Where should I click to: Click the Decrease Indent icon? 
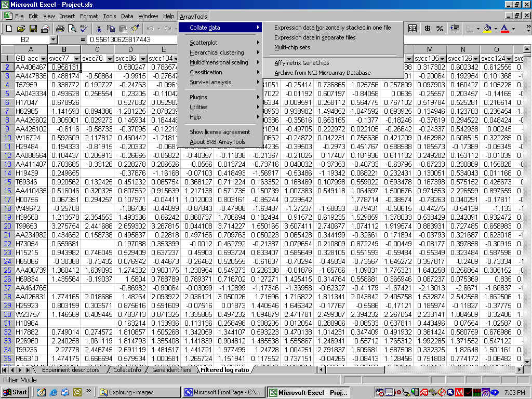(x=455, y=29)
